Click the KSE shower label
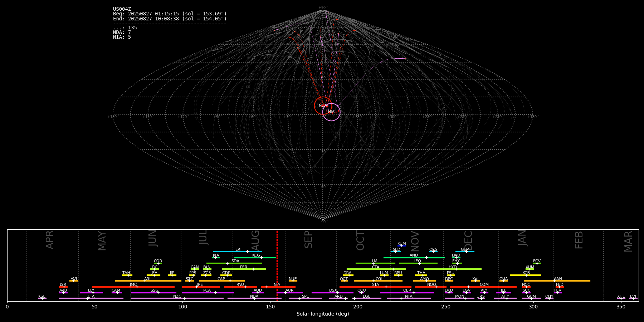Screen dimensions: 644x322 [42, 297]
